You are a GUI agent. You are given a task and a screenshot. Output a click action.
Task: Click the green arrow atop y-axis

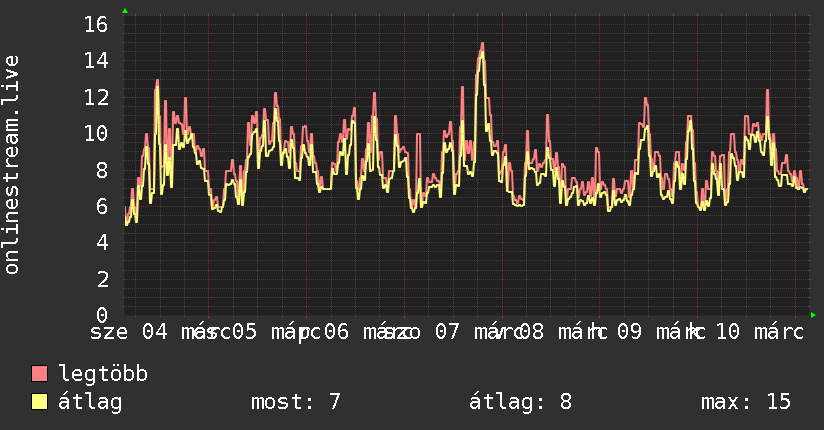pyautogui.click(x=125, y=11)
